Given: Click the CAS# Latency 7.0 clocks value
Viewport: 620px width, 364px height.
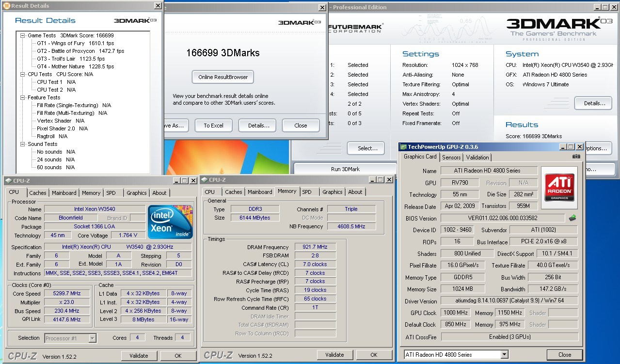Looking at the screenshot, I should (315, 265).
